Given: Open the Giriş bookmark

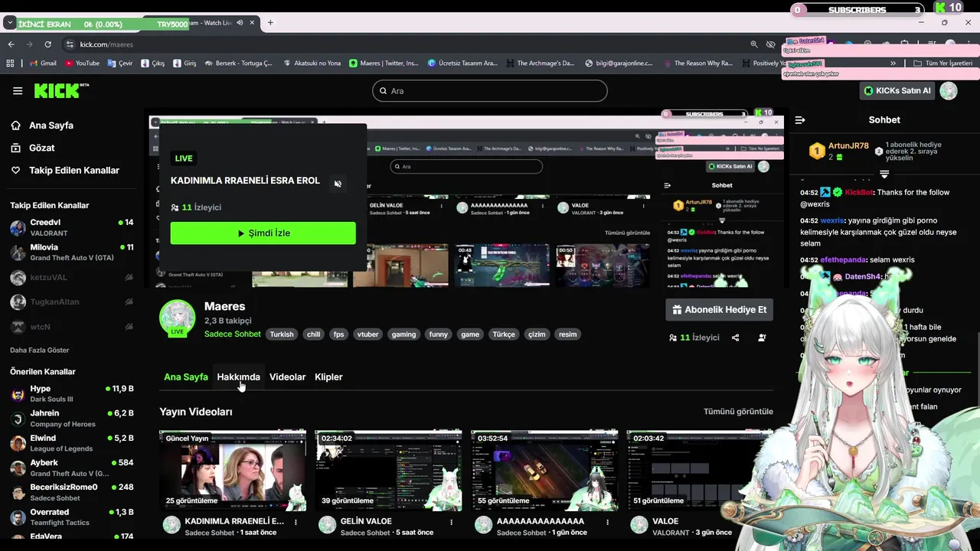Looking at the screenshot, I should [185, 64].
